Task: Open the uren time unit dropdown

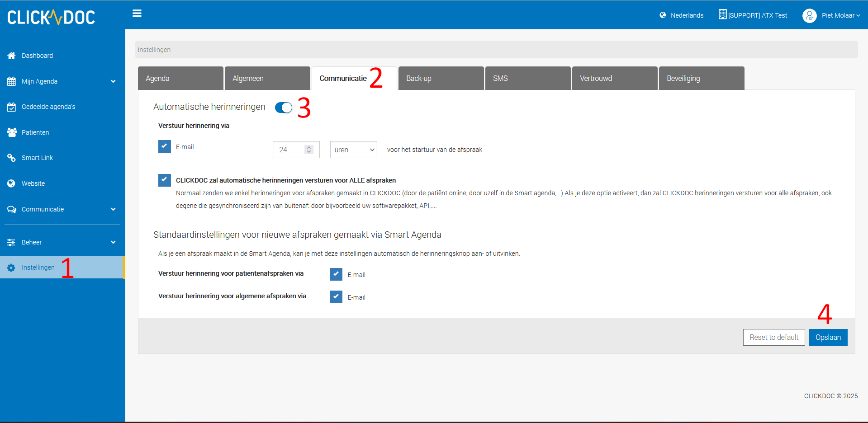Action: pyautogui.click(x=354, y=150)
